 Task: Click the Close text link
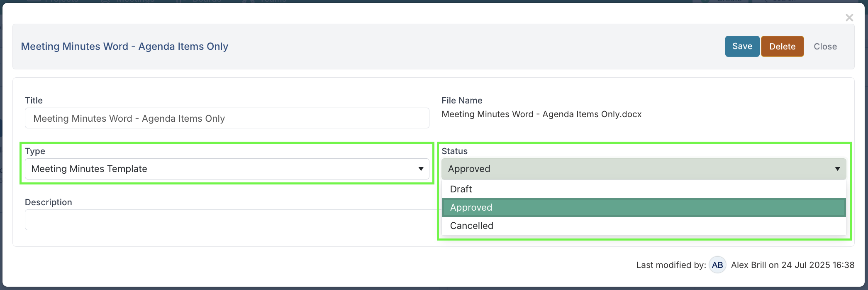click(825, 47)
